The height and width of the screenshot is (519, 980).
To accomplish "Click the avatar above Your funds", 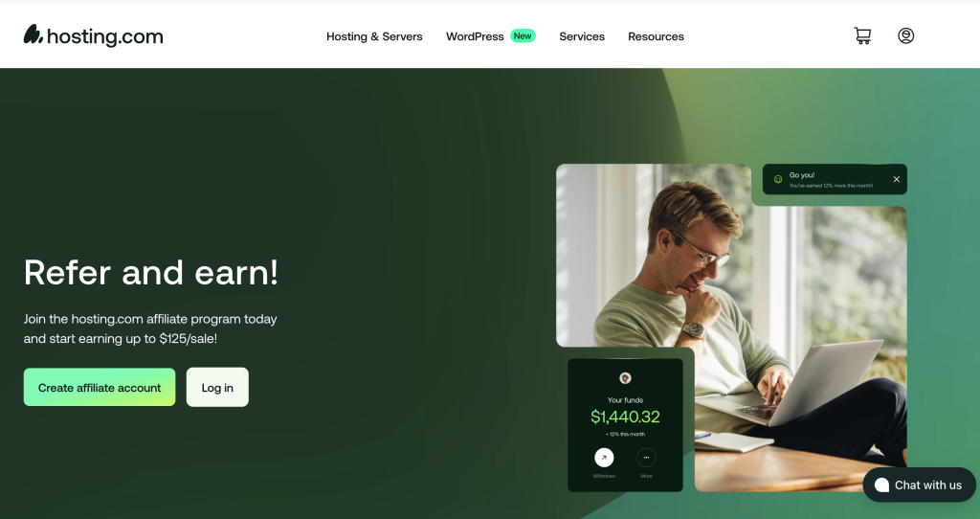I will coord(625,377).
